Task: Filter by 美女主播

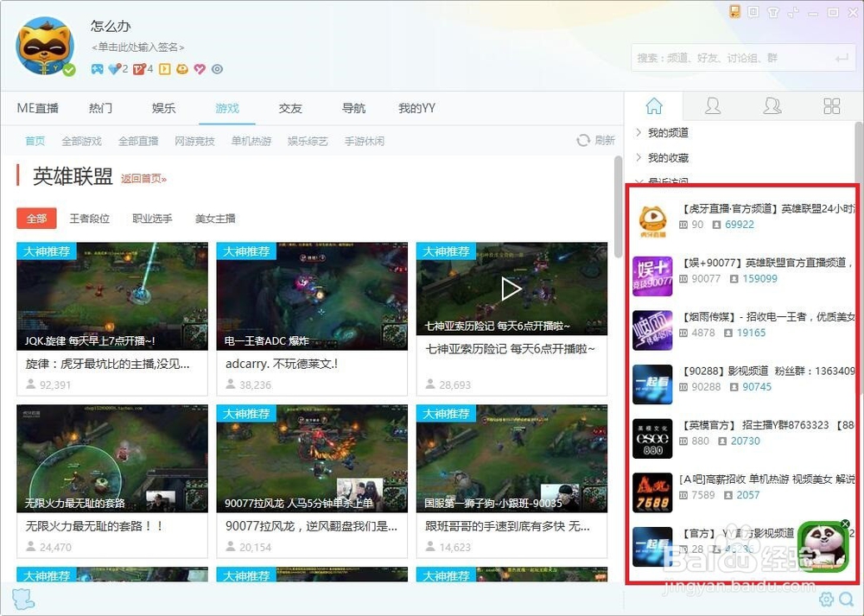Action: (215, 219)
